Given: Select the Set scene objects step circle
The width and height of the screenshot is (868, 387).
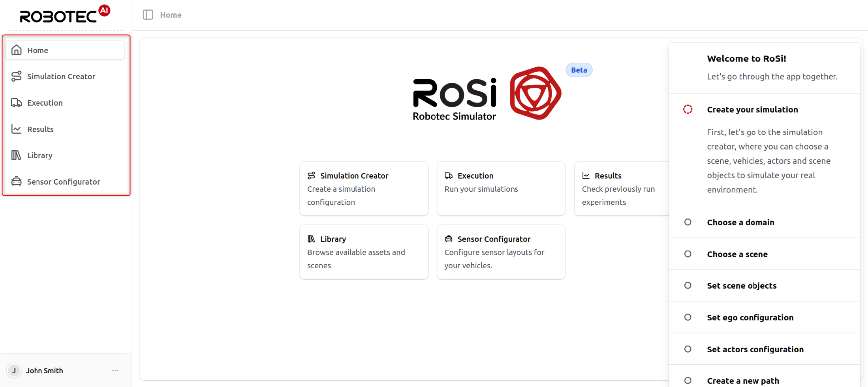Looking at the screenshot, I should tap(688, 285).
